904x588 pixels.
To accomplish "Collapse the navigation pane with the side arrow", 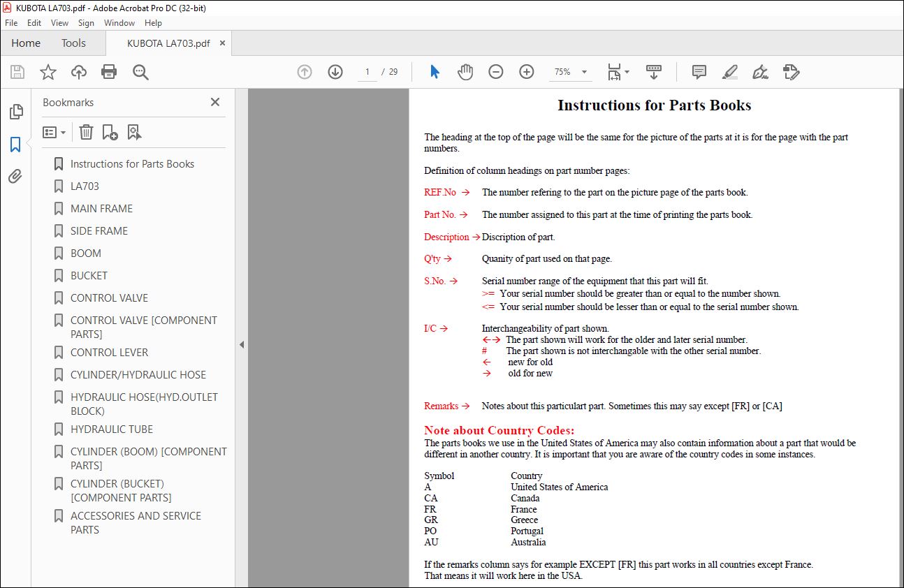I will coord(242,344).
